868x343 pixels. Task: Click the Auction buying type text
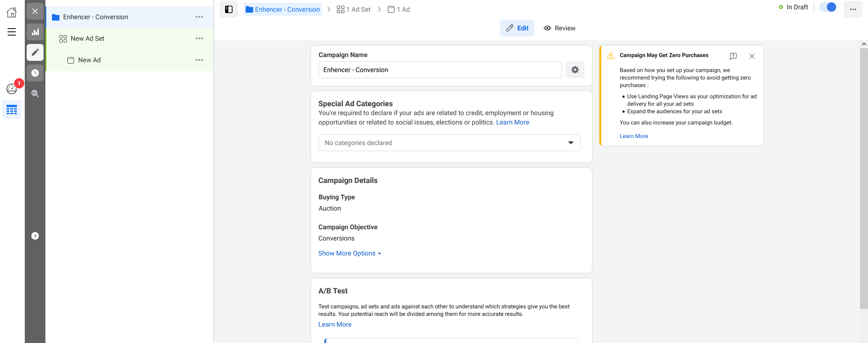click(x=330, y=208)
